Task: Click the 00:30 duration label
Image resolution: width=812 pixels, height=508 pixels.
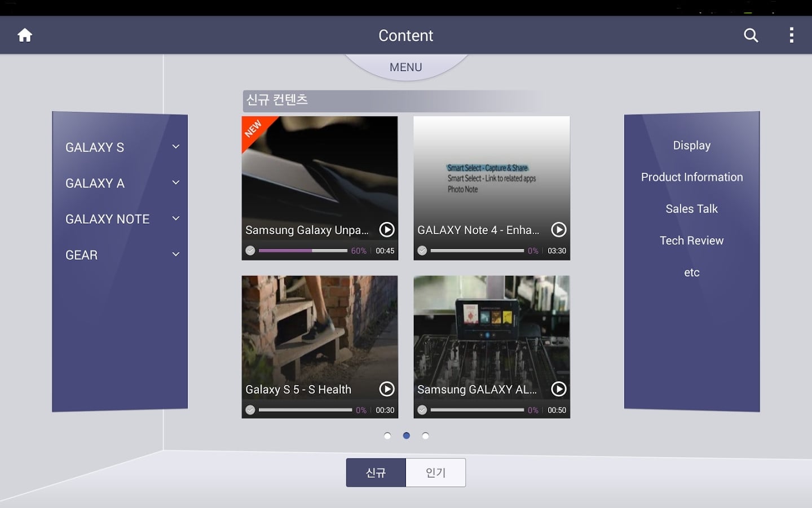Action: [385, 410]
